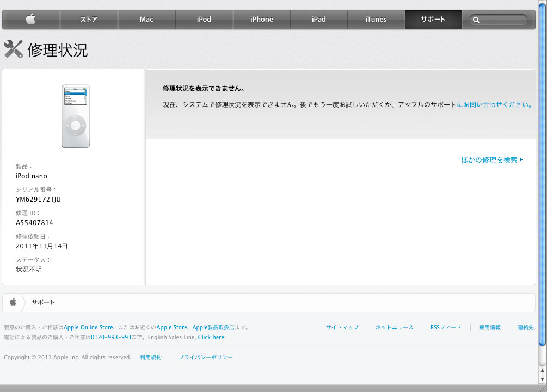Select the iPad navigation tab

click(319, 20)
